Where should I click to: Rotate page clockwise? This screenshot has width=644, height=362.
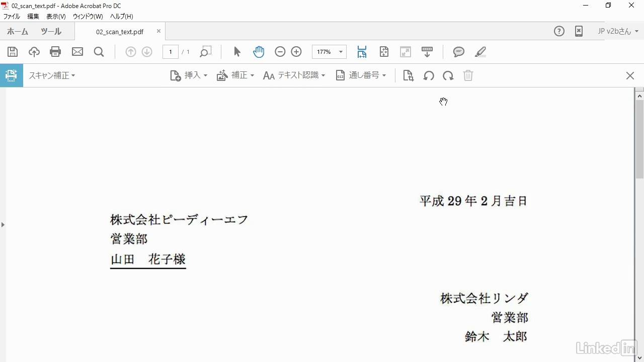pyautogui.click(x=448, y=76)
